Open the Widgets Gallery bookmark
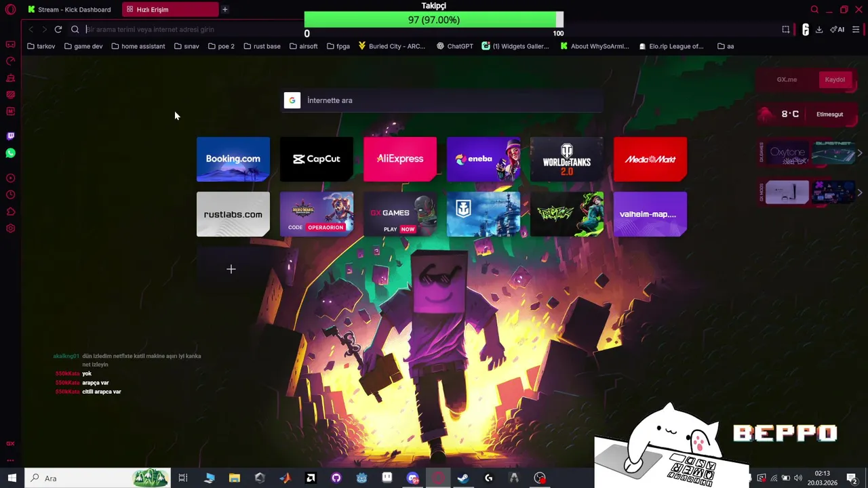This screenshot has height=488, width=868. click(x=515, y=46)
